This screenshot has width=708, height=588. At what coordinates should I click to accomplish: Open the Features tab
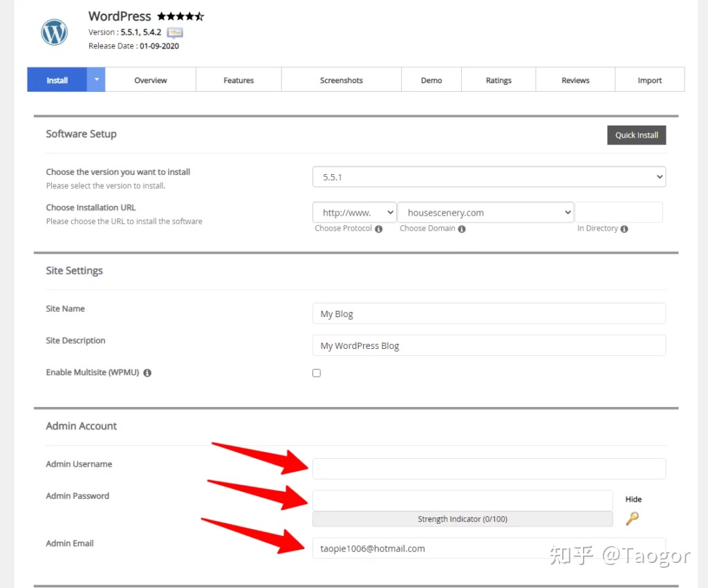click(x=239, y=80)
